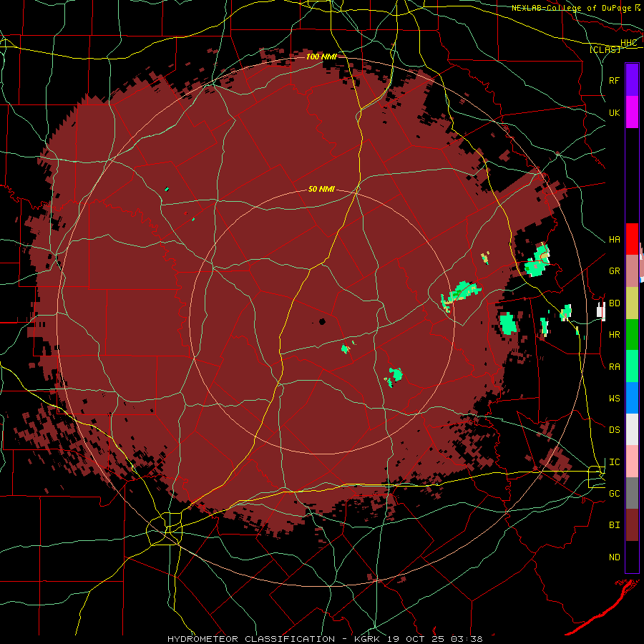This screenshot has height=644, width=644.
Task: Click the UK legend label
Action: tap(614, 112)
